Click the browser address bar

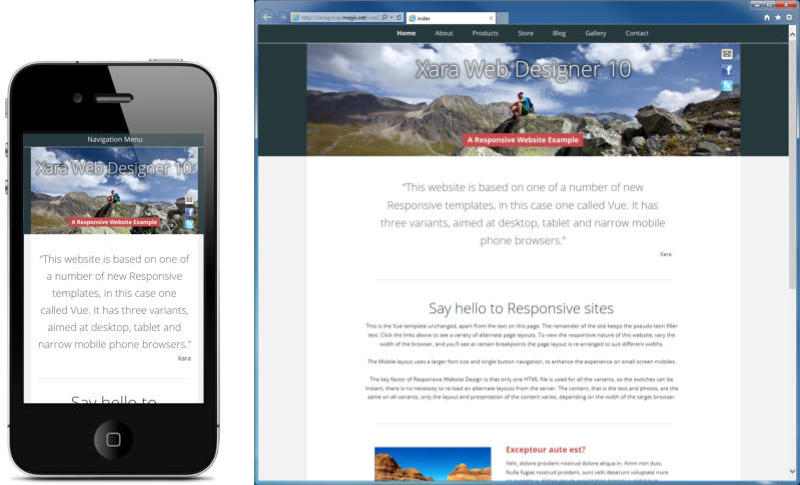coord(335,17)
